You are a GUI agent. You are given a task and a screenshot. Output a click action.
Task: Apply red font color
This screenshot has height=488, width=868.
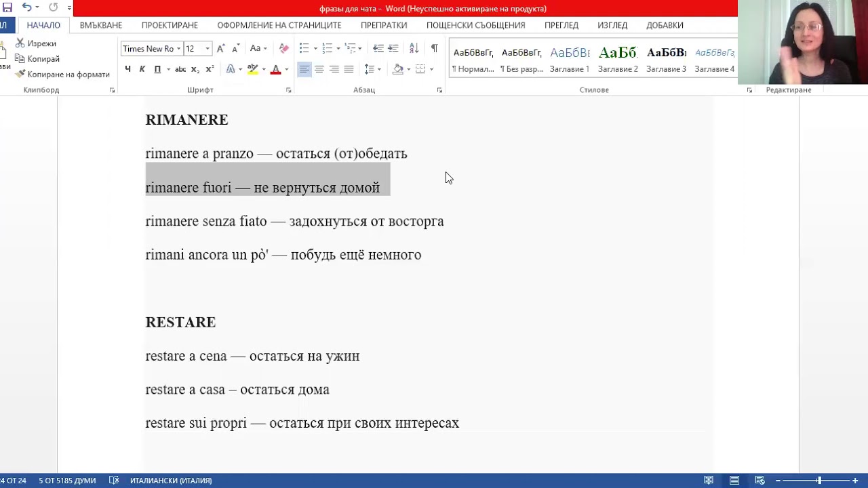275,69
